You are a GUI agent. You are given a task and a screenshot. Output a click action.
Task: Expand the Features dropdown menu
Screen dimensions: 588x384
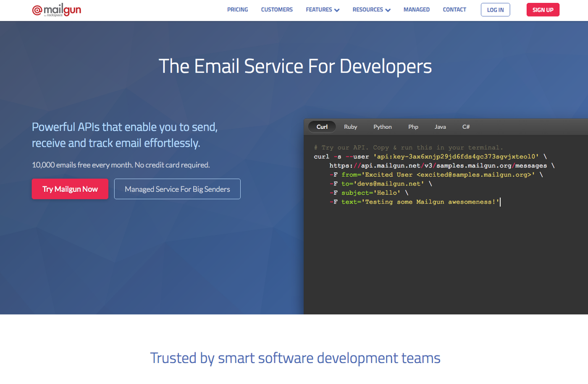323,10
